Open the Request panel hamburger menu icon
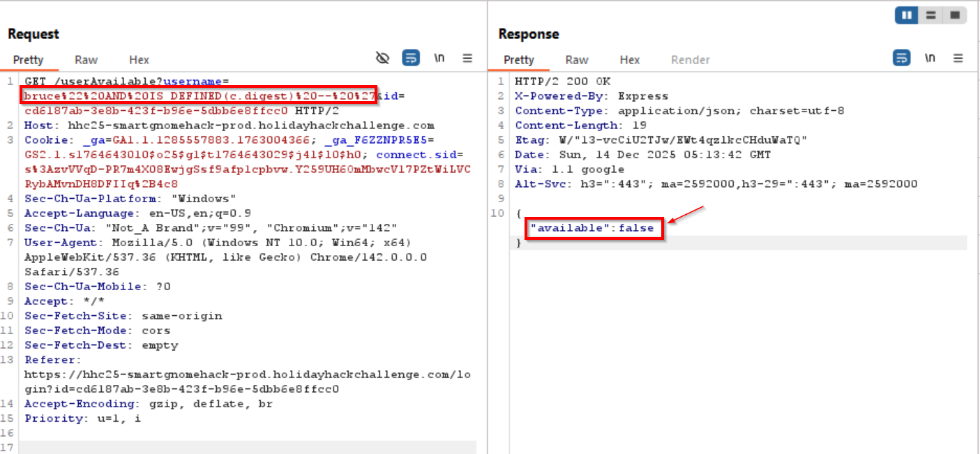Viewport: 980px width, 454px height. click(x=467, y=58)
